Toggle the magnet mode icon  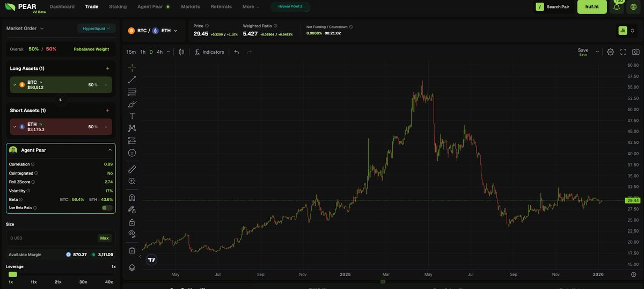[x=132, y=197]
